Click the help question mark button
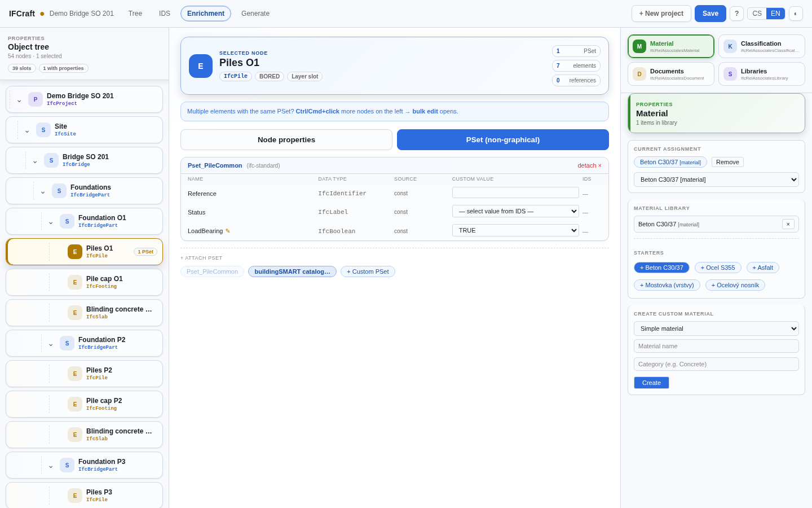 click(x=736, y=14)
